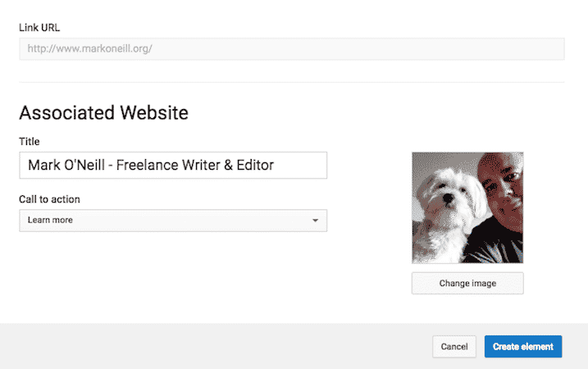This screenshot has width=588, height=369.
Task: Click the Link URL input field
Action: click(291, 49)
